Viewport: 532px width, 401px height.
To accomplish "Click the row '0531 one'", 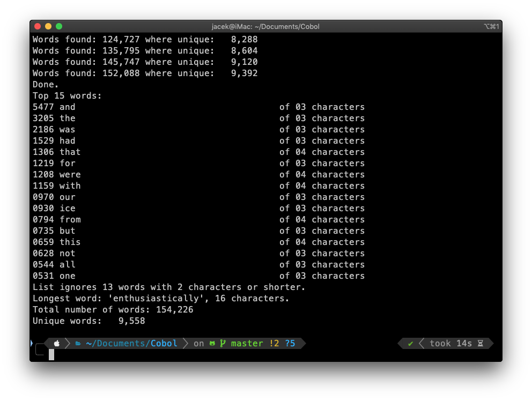I will coord(198,276).
